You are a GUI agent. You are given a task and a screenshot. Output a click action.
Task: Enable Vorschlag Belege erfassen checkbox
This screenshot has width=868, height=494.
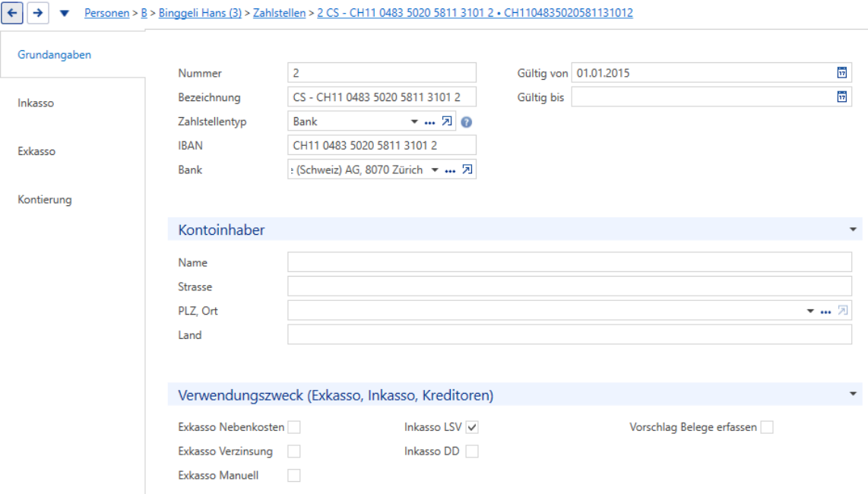click(767, 427)
